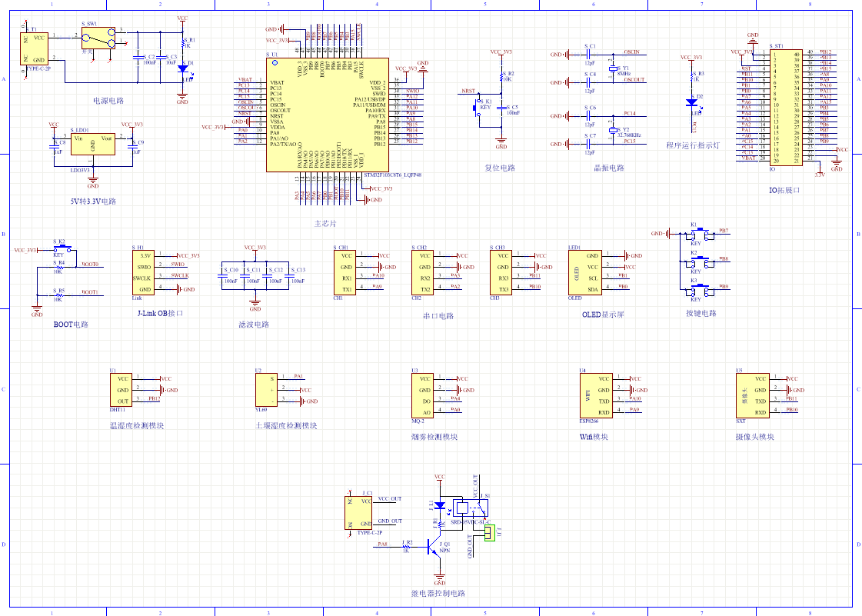Image resolution: width=862 pixels, height=616 pixels.
Task: Select the LED1 OLED display connector
Action: click(x=585, y=273)
